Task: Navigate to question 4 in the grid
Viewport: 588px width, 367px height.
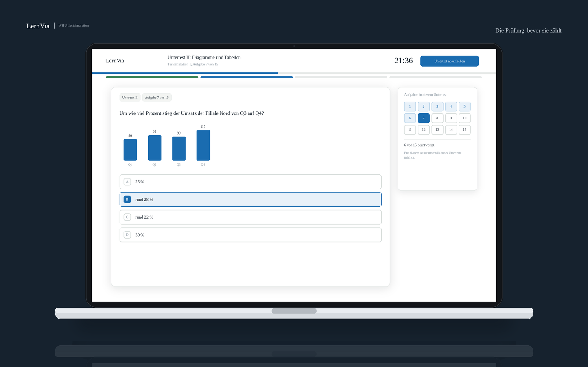Action: pyautogui.click(x=451, y=106)
